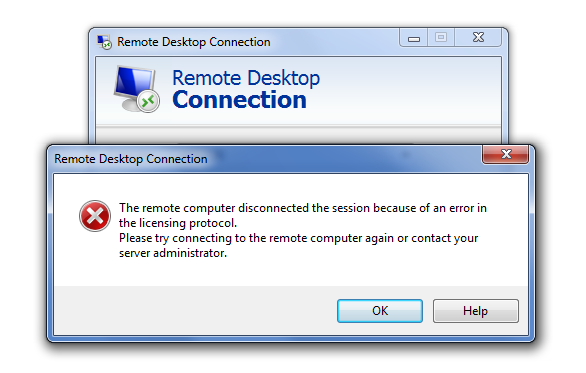This screenshot has height=373, width=586.
Task: Close the error dialog with the red X
Action: click(506, 154)
